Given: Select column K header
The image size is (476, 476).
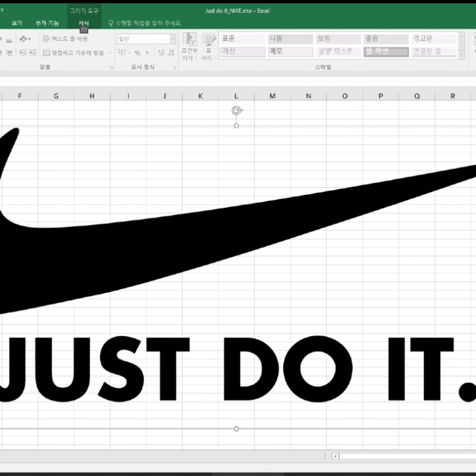Looking at the screenshot, I should click(200, 96).
